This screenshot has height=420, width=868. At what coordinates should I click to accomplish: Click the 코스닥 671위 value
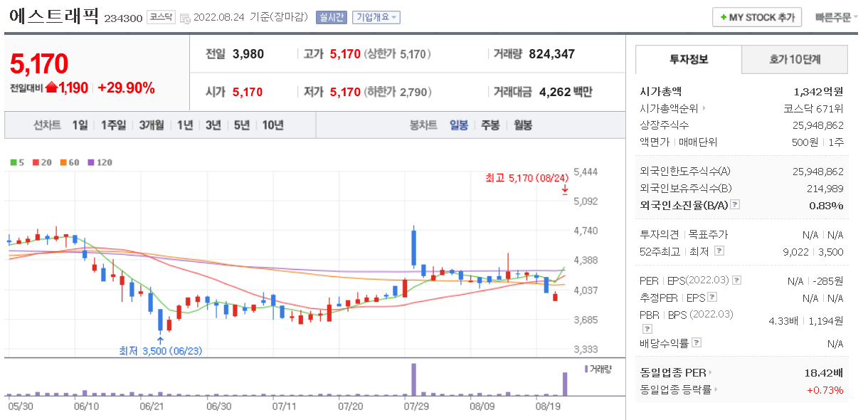pyautogui.click(x=813, y=109)
